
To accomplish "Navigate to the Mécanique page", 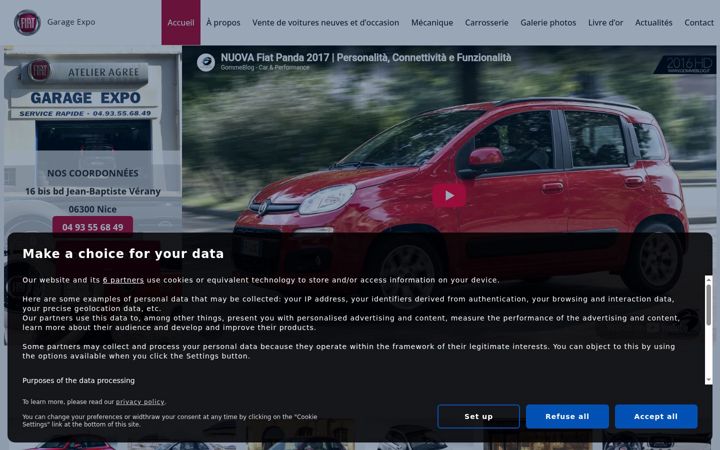I will (432, 22).
